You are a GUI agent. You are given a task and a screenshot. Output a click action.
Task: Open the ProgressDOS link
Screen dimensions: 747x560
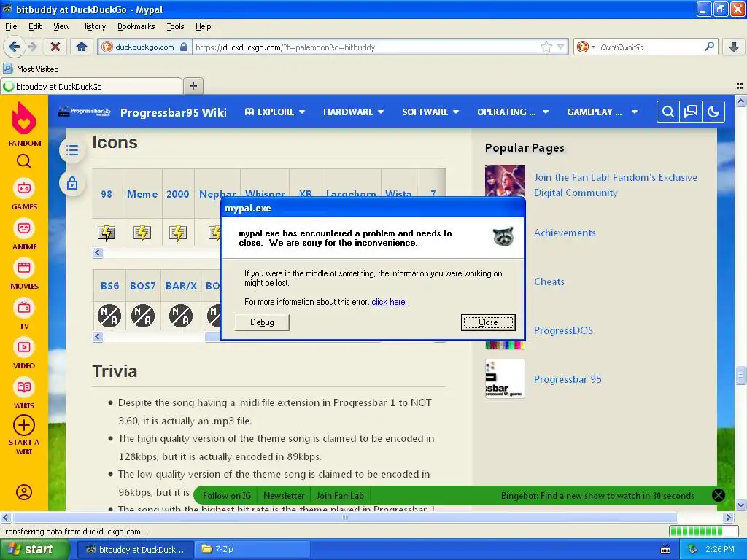tap(563, 330)
